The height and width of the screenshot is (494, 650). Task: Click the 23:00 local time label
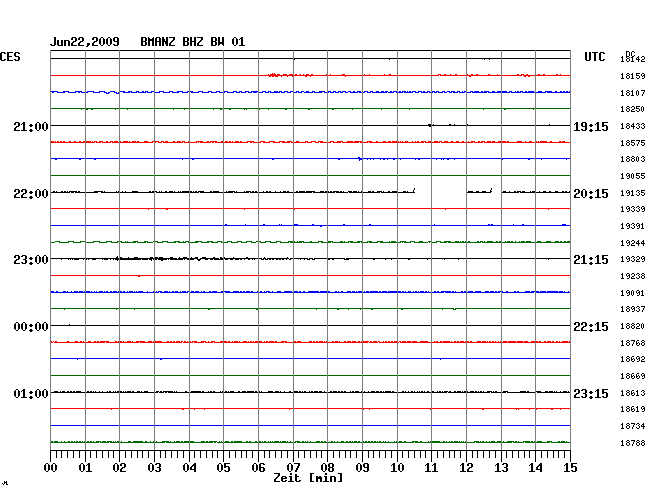point(31,260)
